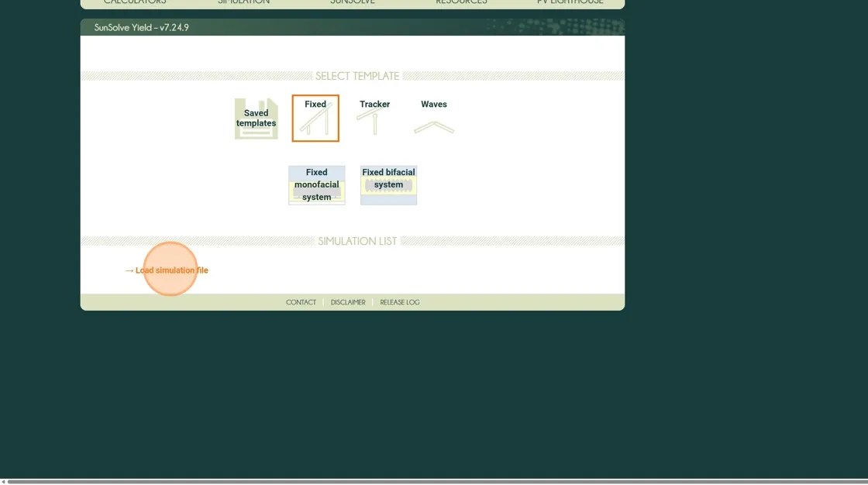
Task: Open the SunSolve menu in top navigation
Action: click(x=353, y=2)
